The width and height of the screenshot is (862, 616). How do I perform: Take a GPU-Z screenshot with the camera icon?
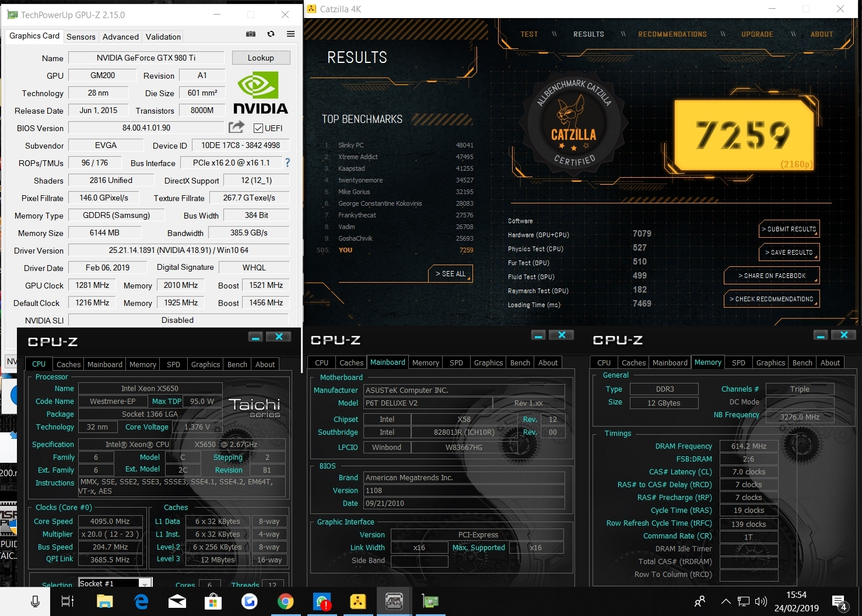point(251,34)
